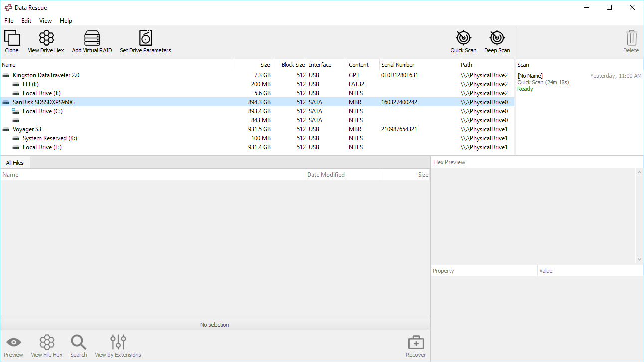Screen dimensions: 644x362
Task: Click the Property column header
Action: click(484, 271)
